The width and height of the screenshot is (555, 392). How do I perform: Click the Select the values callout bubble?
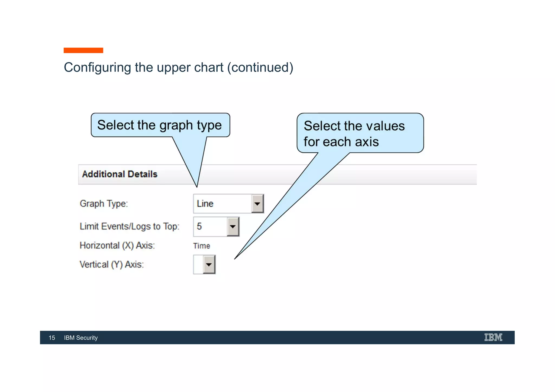coord(360,133)
